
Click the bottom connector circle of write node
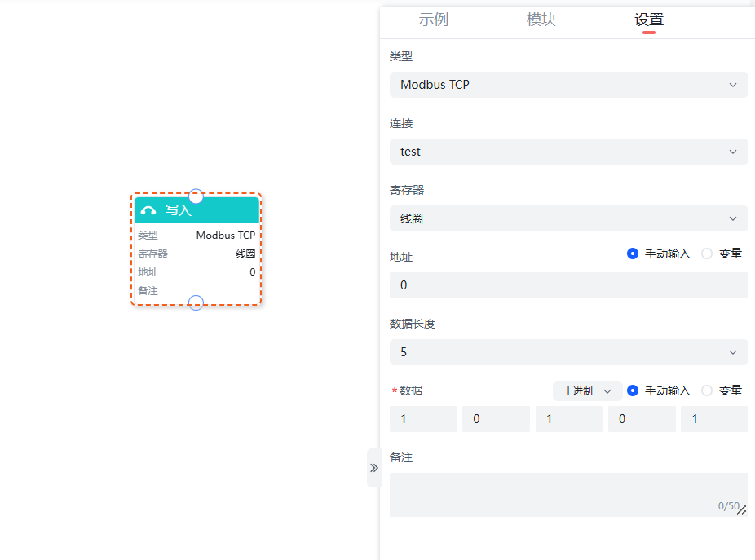pos(196,302)
